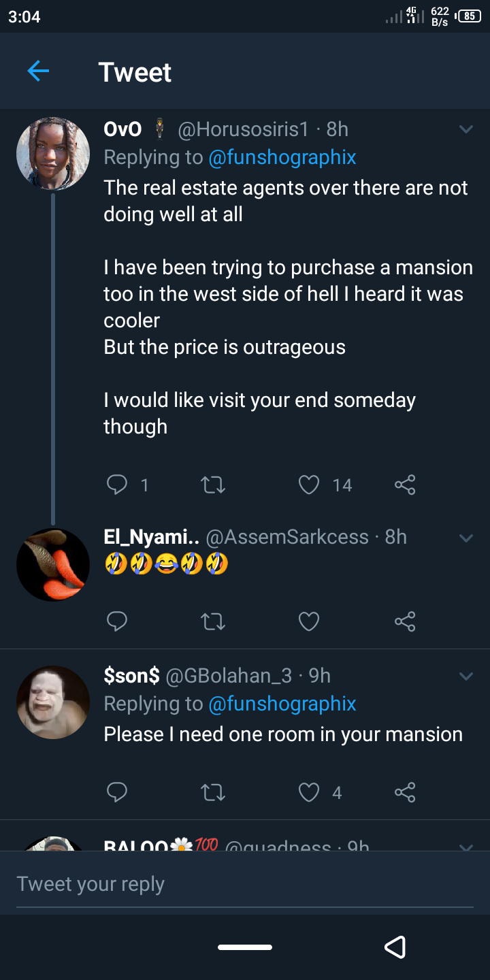
Task: Tap the back arrow in the Tweet header
Action: [x=38, y=71]
